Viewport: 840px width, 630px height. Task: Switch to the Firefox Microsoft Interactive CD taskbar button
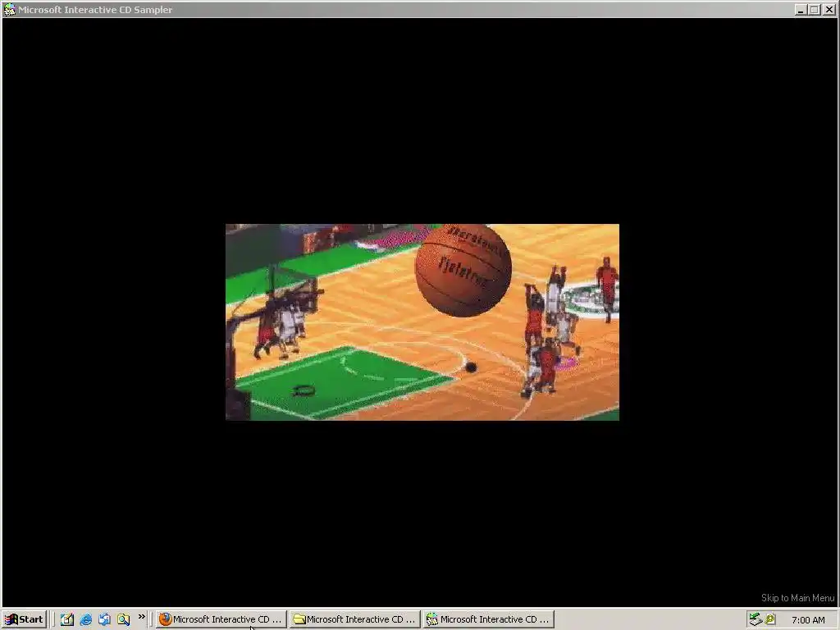tap(221, 619)
